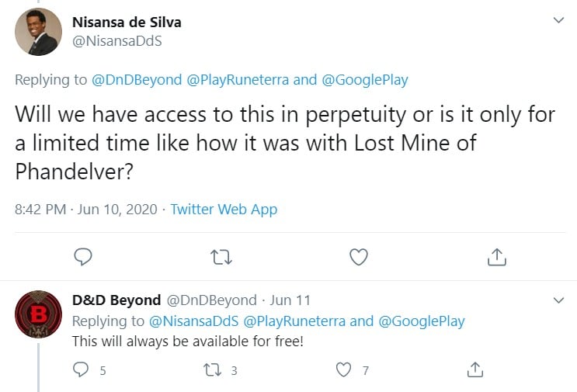
Task: Retweet D&D Beyond's reply with 3 retweets
Action: [x=213, y=370]
